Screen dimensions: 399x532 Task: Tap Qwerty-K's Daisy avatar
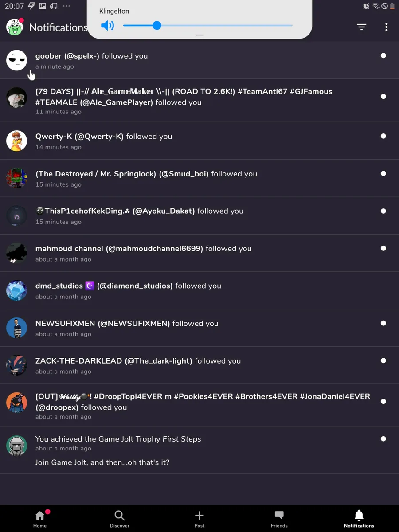(x=17, y=141)
